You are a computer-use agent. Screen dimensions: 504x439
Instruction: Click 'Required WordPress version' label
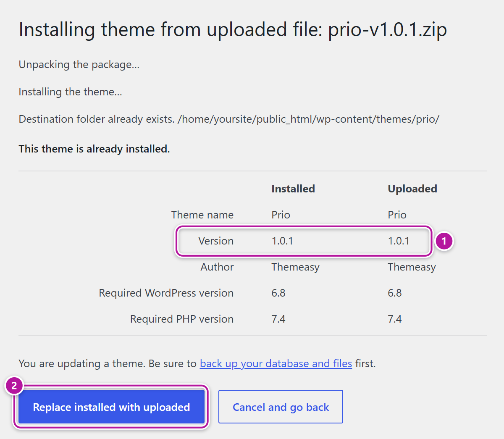(x=166, y=293)
